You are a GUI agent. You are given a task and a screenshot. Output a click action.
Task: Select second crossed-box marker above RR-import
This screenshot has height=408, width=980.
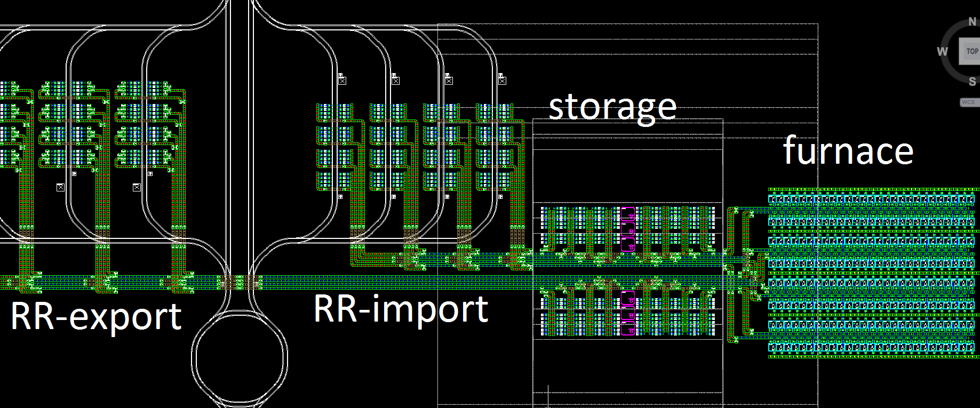pos(395,81)
